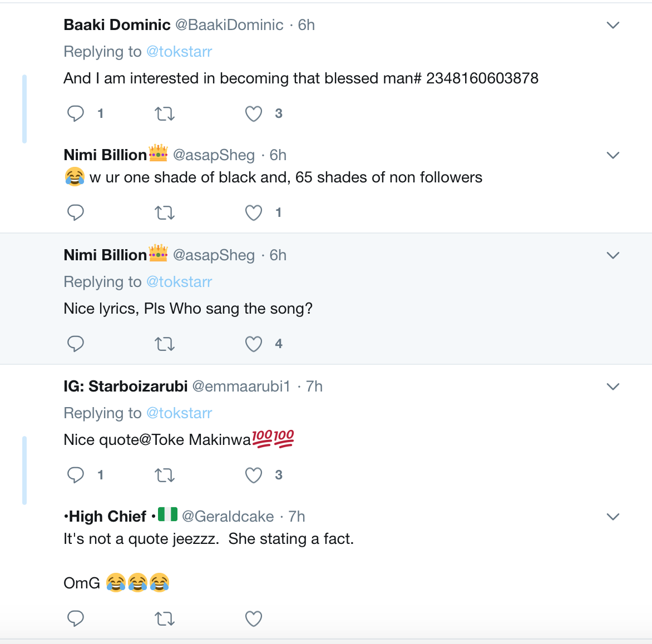Open the 'Nice lyrics' tweet text
The width and height of the screenshot is (652, 644).
[x=188, y=309]
